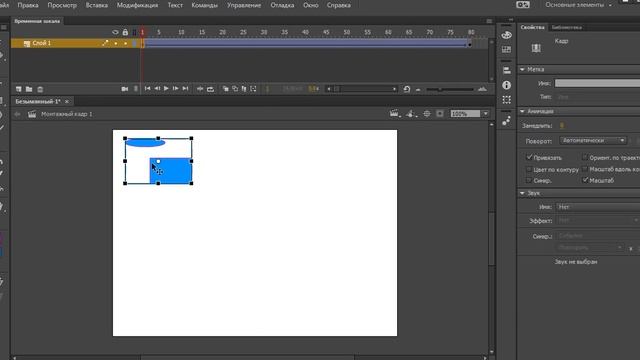
Task: Add a new layer folder
Action: [29, 89]
